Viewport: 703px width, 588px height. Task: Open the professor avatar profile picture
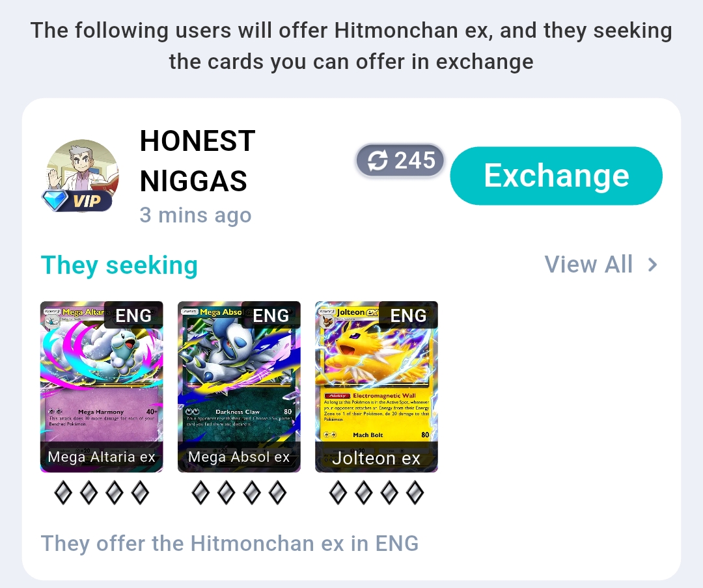click(83, 175)
